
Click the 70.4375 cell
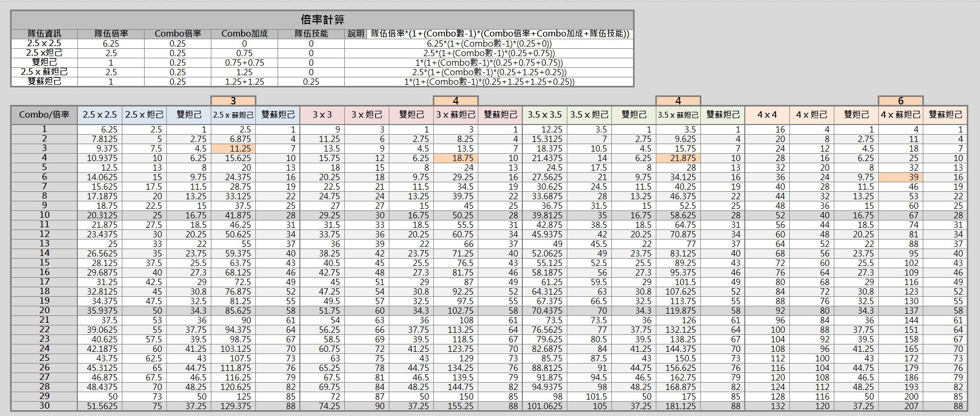[545, 311]
